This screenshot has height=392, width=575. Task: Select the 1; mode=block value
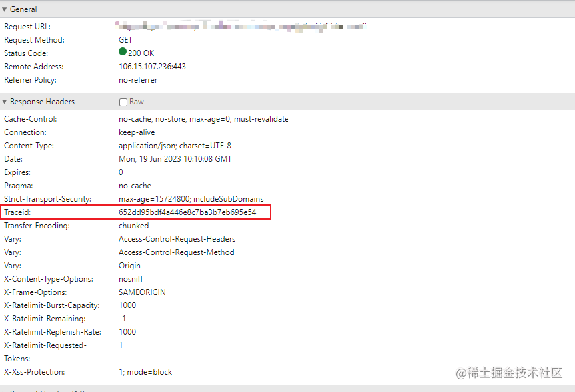pos(145,372)
